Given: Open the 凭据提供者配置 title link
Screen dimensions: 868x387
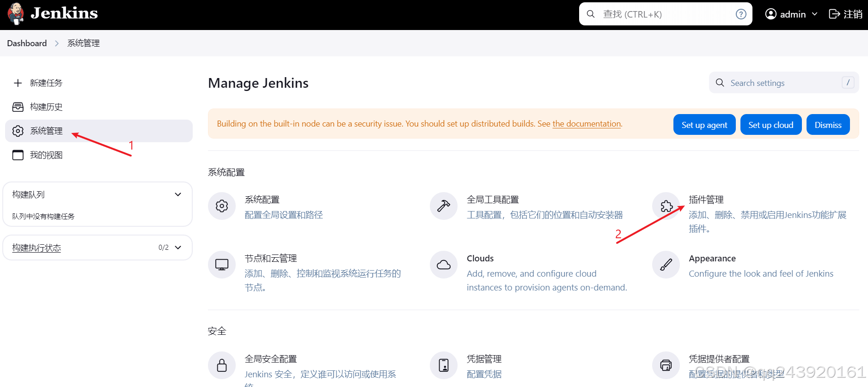Looking at the screenshot, I should pos(719,359).
